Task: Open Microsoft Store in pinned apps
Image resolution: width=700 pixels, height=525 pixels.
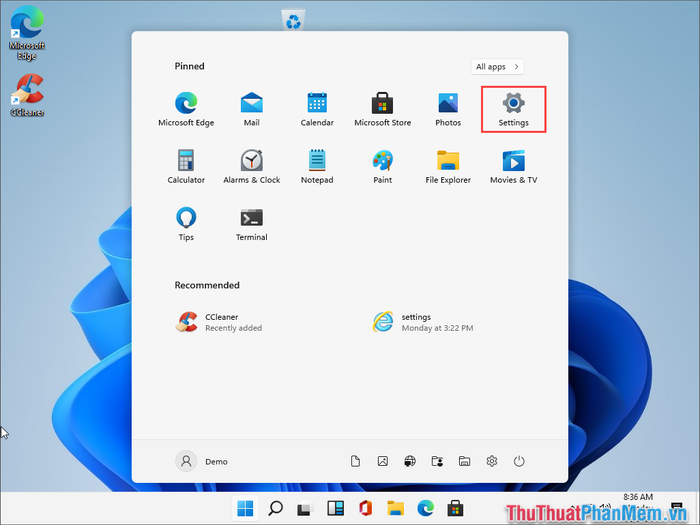Action: pos(383,109)
